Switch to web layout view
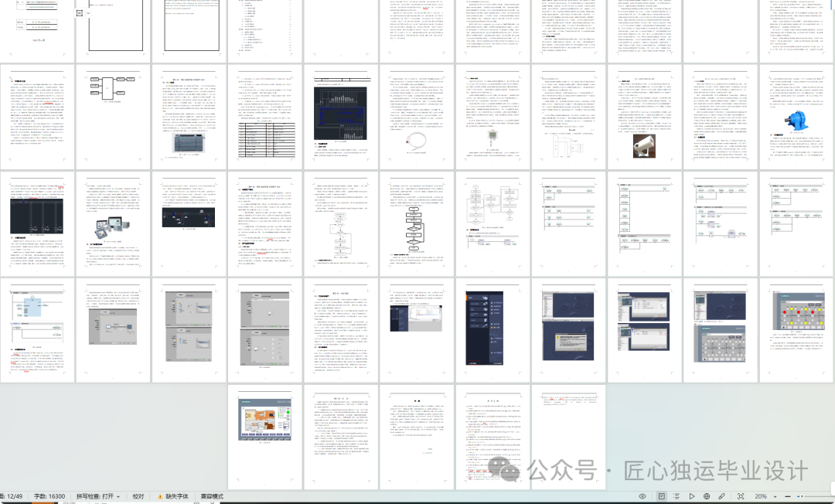 click(707, 496)
